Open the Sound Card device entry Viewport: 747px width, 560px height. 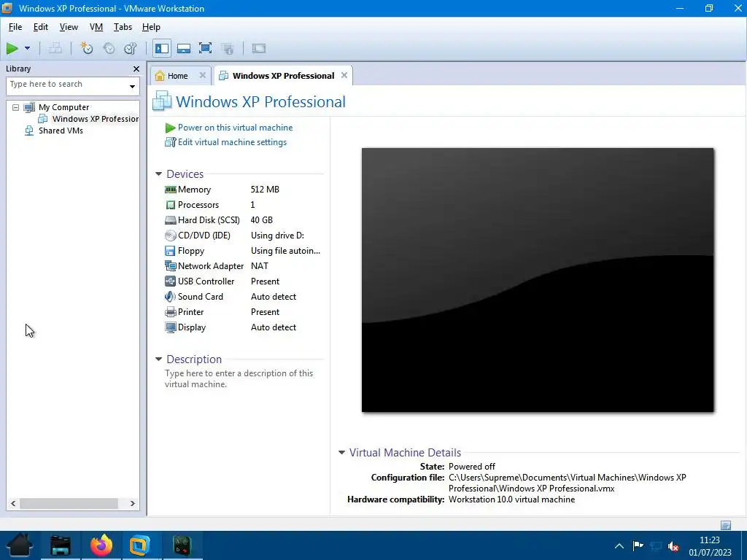click(x=200, y=297)
